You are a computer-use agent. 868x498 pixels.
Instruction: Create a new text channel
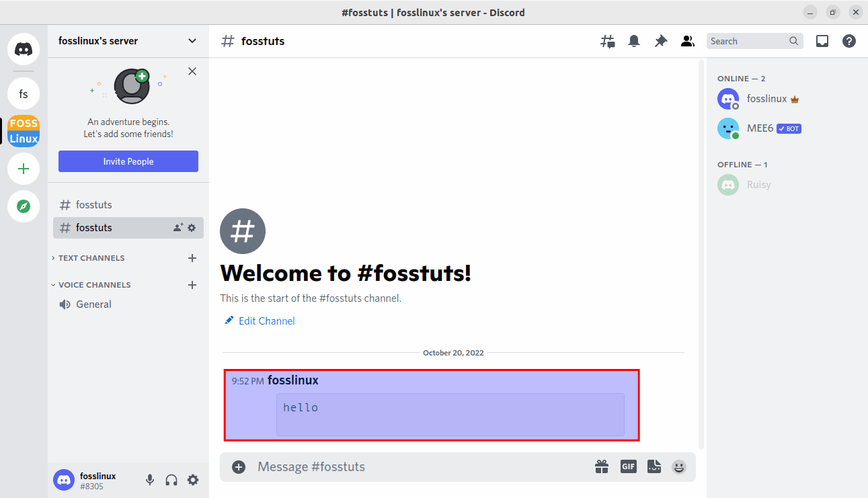tap(192, 258)
